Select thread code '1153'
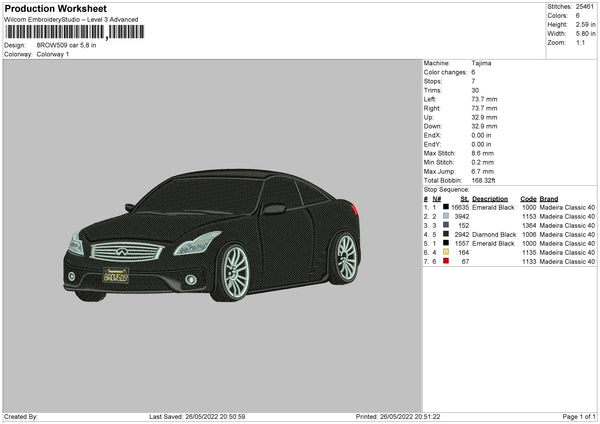The image size is (600, 424). coord(529,217)
